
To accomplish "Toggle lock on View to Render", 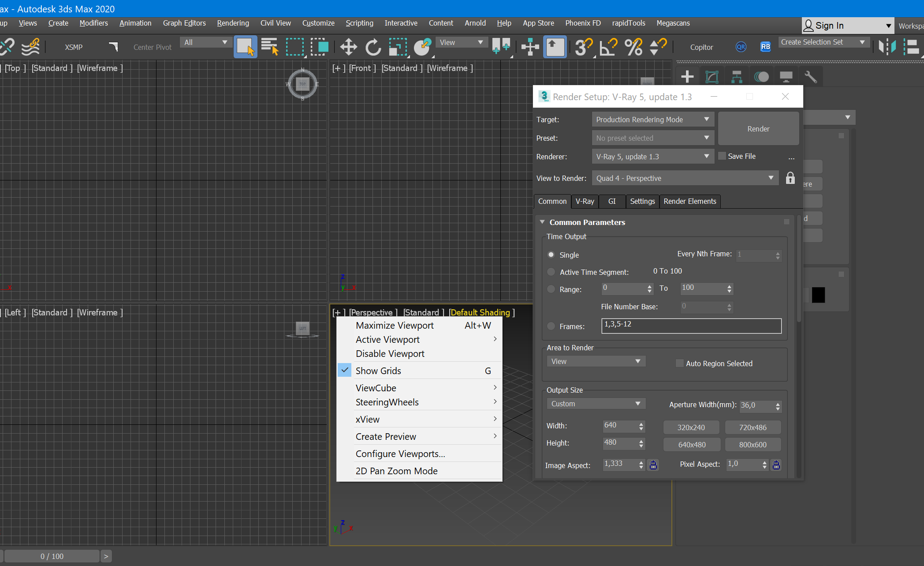I will point(790,178).
